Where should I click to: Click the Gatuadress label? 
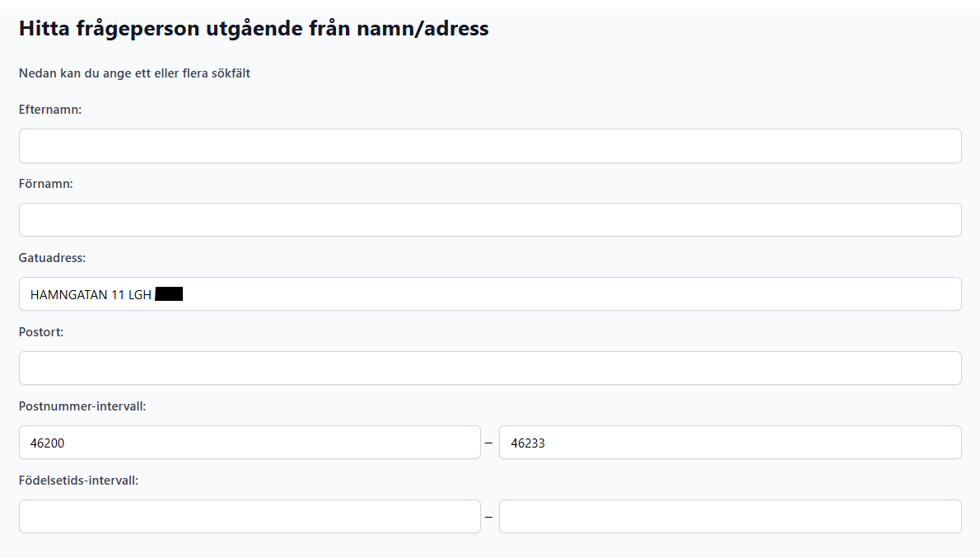pyautogui.click(x=52, y=258)
